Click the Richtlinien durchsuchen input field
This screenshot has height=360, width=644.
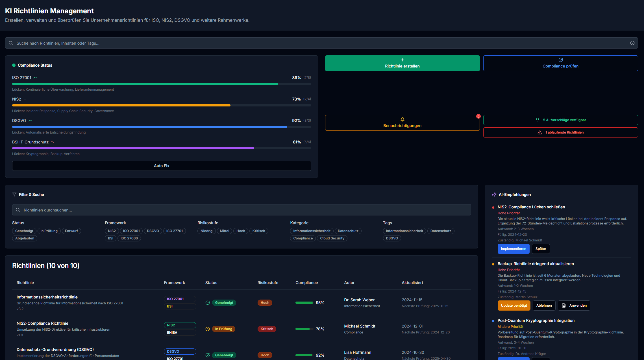pos(241,210)
